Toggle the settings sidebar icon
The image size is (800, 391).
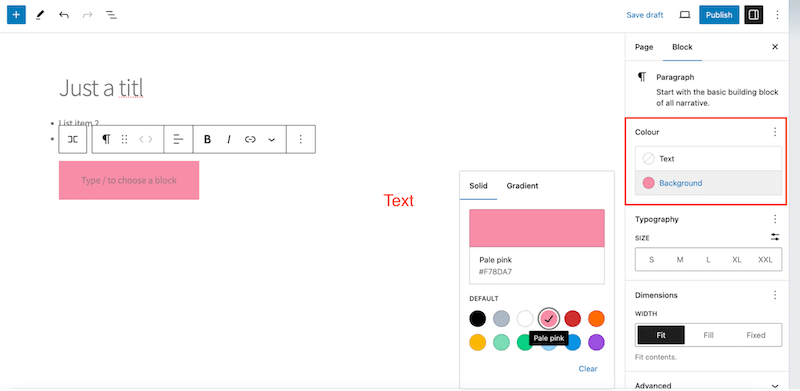point(753,15)
